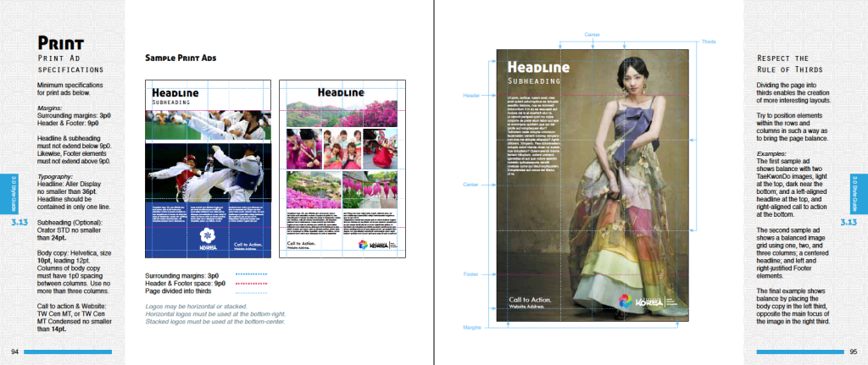The image size is (868, 365).
Task: Click the "Call to action & Website:" line
Action: 74,306
